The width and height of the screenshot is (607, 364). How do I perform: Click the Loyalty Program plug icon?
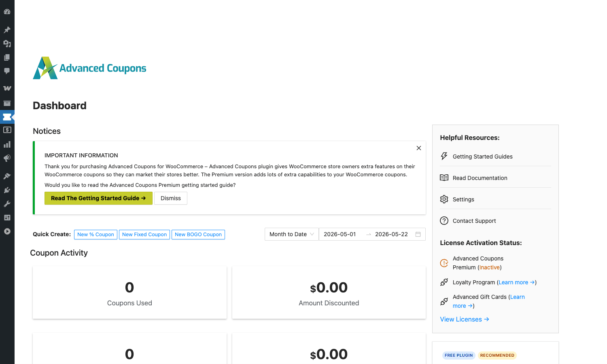444,282
